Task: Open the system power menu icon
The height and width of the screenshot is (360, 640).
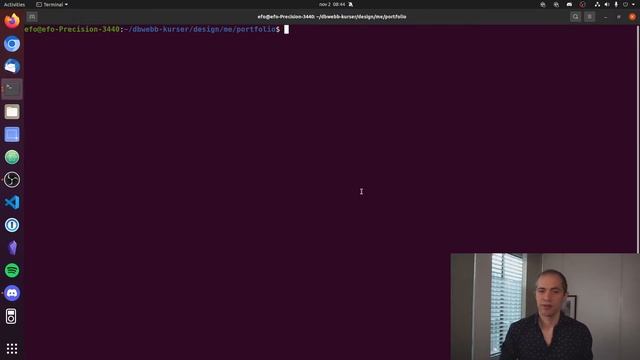Action: 625,4
